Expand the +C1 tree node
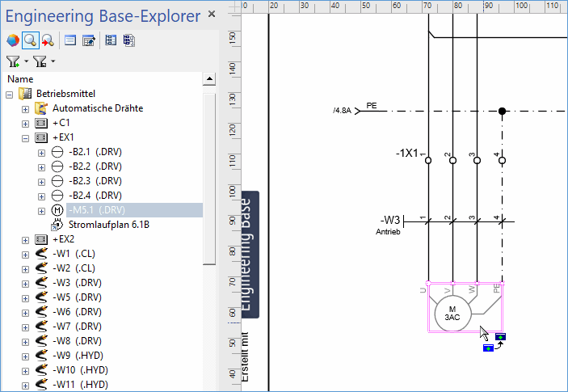The image size is (568, 392). [x=26, y=123]
